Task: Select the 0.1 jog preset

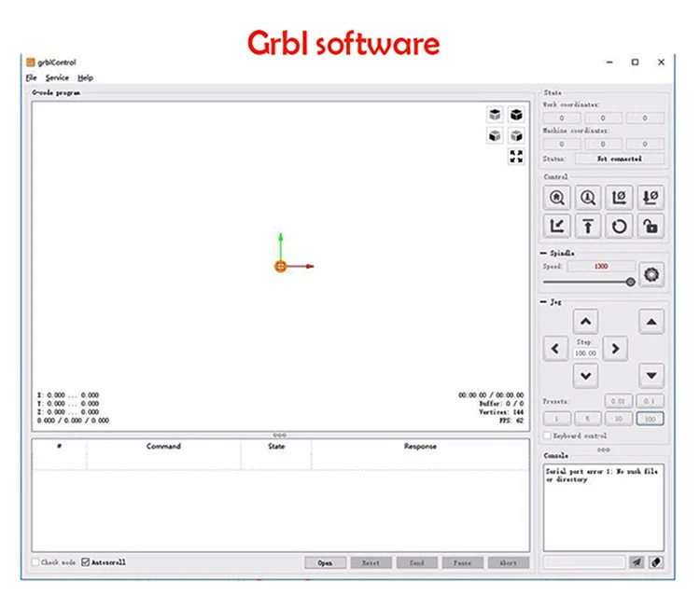Action: [650, 401]
